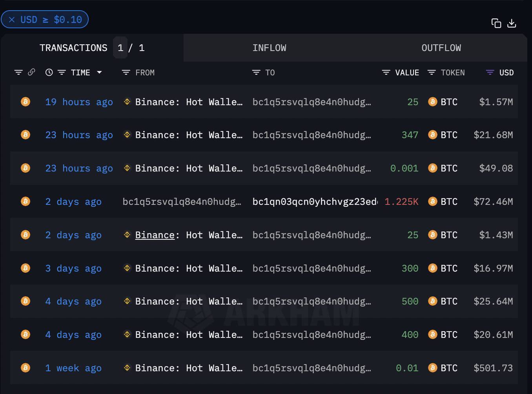Click the bitcoin chain icon in the $16.97M row

pos(26,268)
